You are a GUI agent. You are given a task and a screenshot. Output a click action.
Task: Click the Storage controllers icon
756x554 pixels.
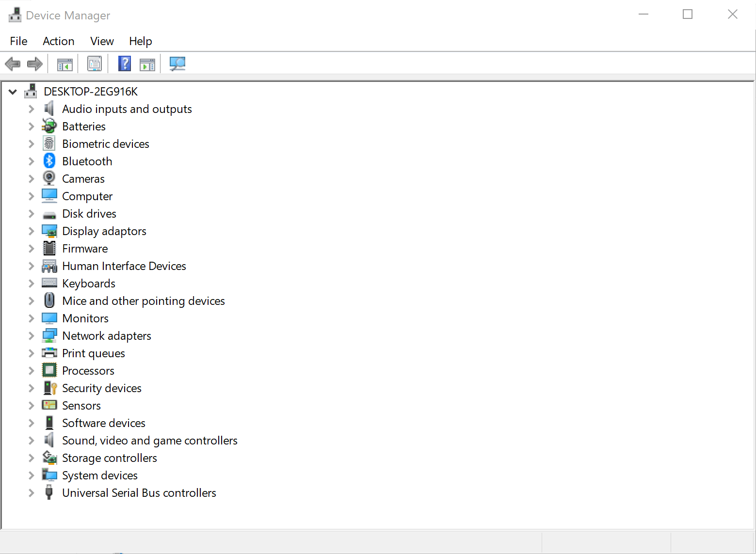[x=49, y=458]
